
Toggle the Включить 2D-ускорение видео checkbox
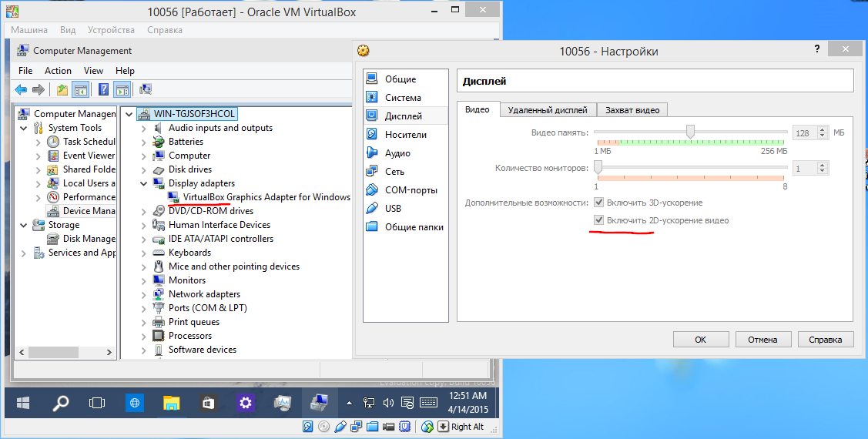pos(598,220)
